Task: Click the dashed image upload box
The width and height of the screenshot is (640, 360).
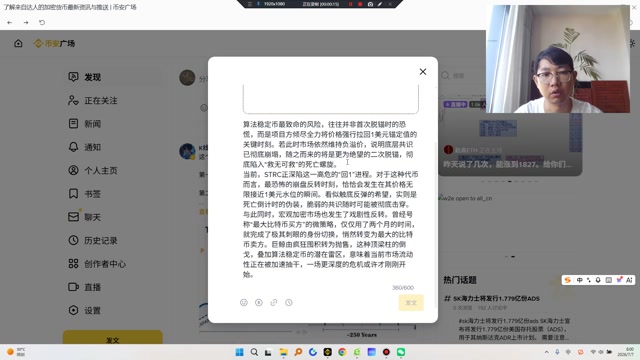Action: pos(331,99)
